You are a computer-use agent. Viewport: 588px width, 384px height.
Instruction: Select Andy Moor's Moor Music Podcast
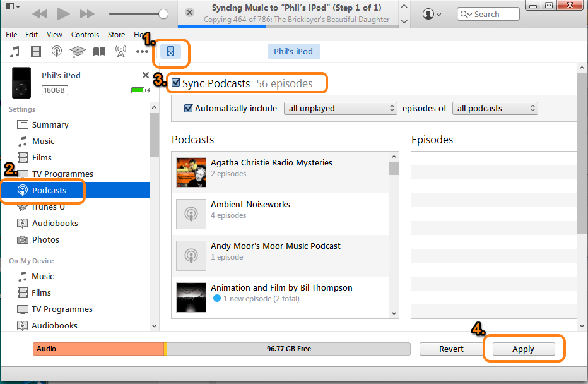281,256
